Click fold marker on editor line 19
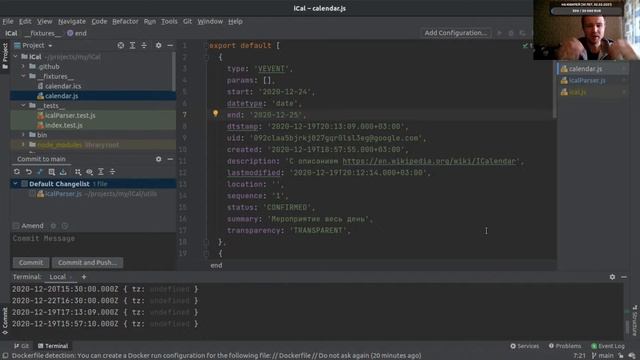 [x=206, y=253]
